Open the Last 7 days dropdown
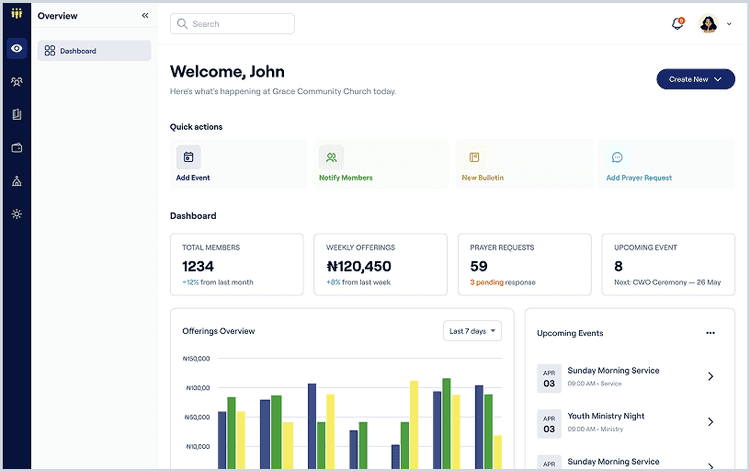 (x=472, y=331)
